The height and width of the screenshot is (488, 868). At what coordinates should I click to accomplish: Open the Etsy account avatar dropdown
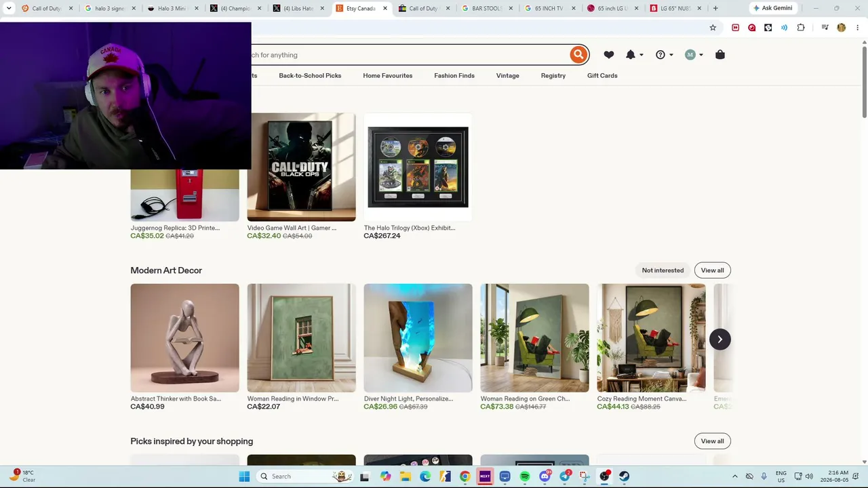[x=694, y=55]
